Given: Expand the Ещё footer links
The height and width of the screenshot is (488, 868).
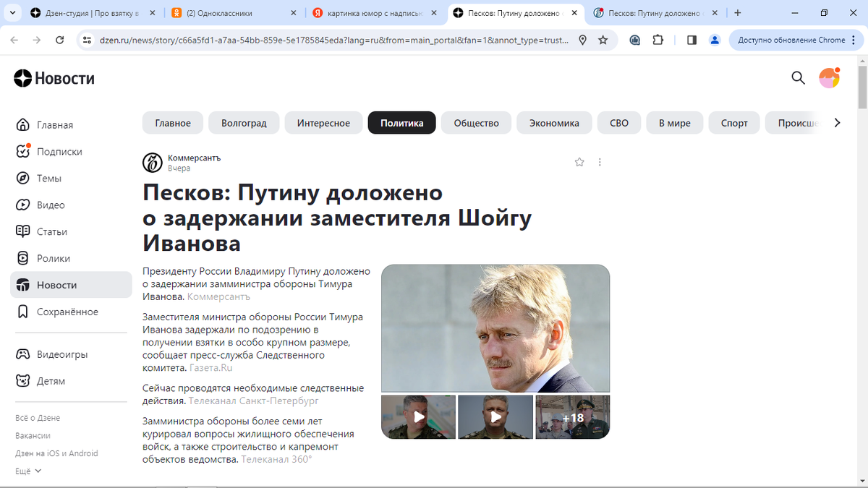Looking at the screenshot, I should [28, 471].
